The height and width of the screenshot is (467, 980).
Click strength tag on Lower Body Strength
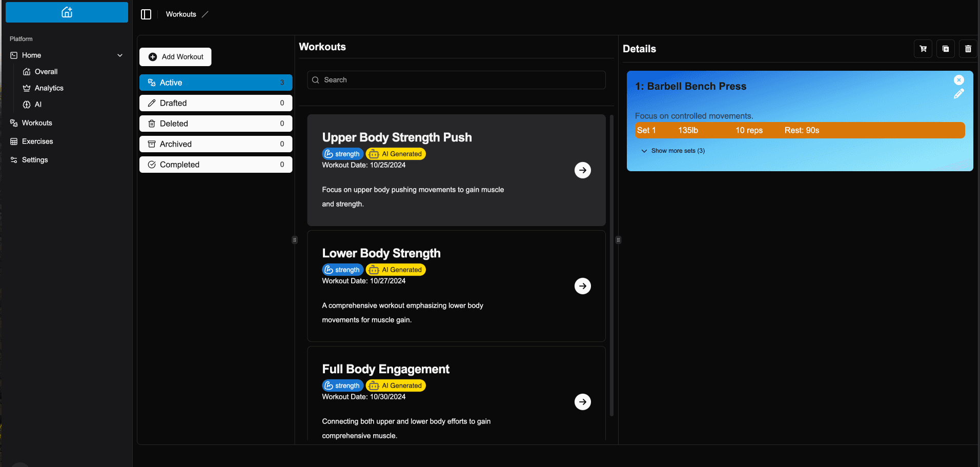342,270
